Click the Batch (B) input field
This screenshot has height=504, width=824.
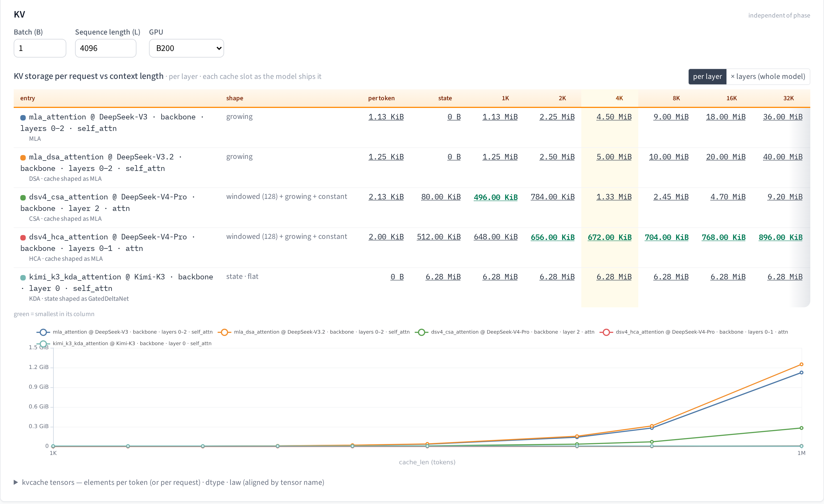(x=40, y=48)
